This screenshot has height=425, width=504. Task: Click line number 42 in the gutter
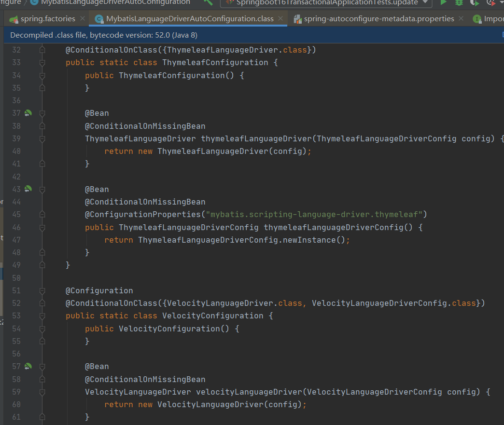pos(16,177)
